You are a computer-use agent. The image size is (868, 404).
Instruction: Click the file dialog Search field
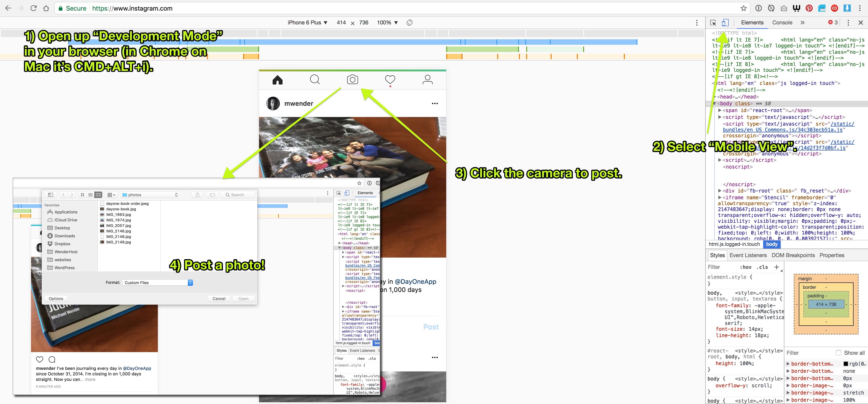tap(238, 195)
